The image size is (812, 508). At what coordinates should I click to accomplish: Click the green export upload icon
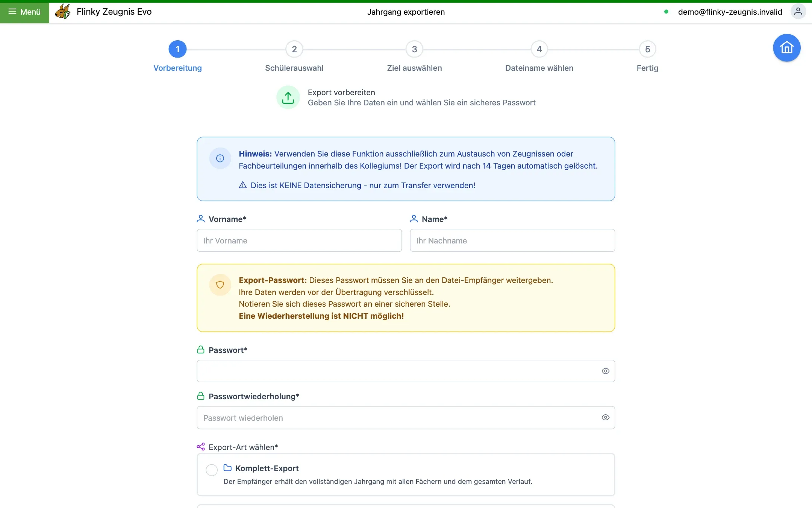(x=288, y=97)
